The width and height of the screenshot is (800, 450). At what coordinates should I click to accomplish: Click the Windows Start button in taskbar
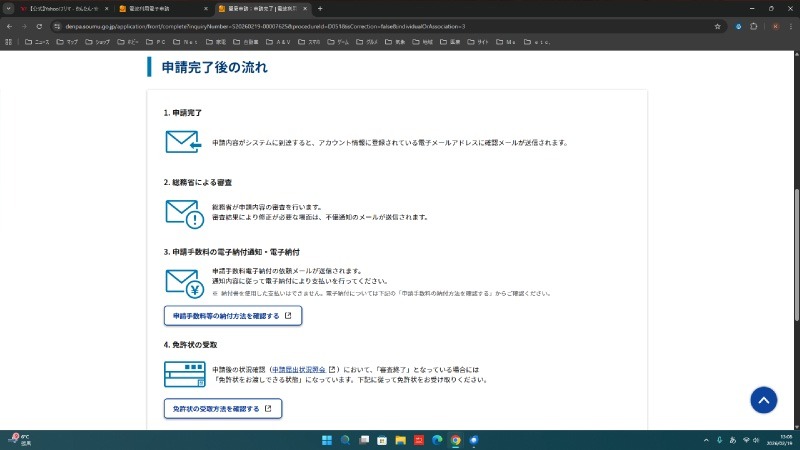point(325,439)
